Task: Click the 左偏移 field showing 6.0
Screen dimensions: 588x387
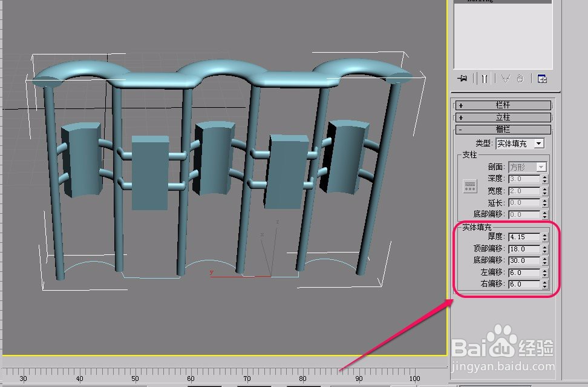Action: pos(524,273)
